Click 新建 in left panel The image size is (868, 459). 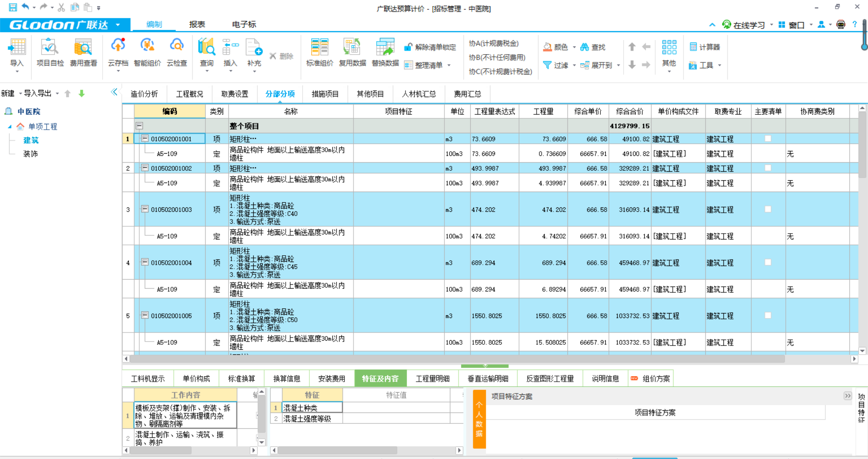point(8,94)
